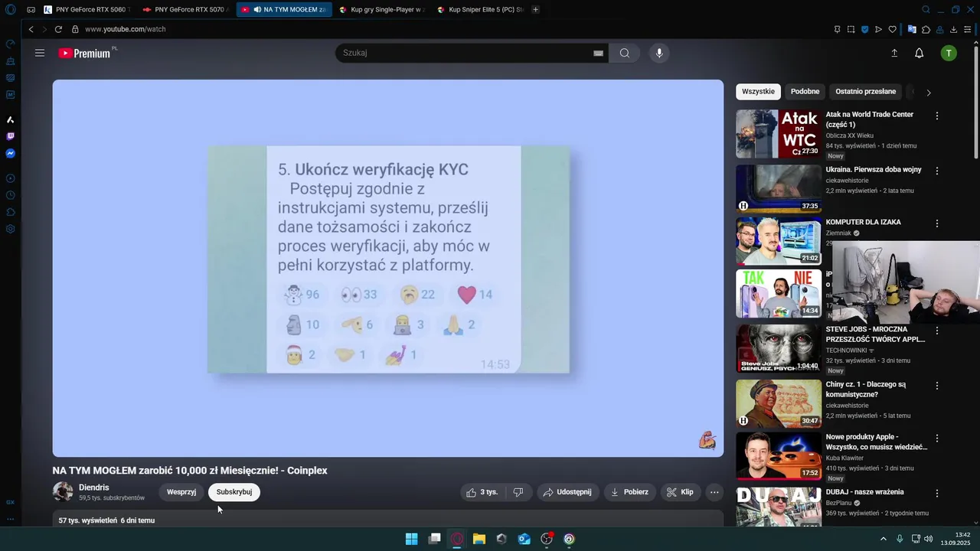Screen dimensions: 980x551
Task: Open the ad blocker shield icon
Action: (865, 29)
